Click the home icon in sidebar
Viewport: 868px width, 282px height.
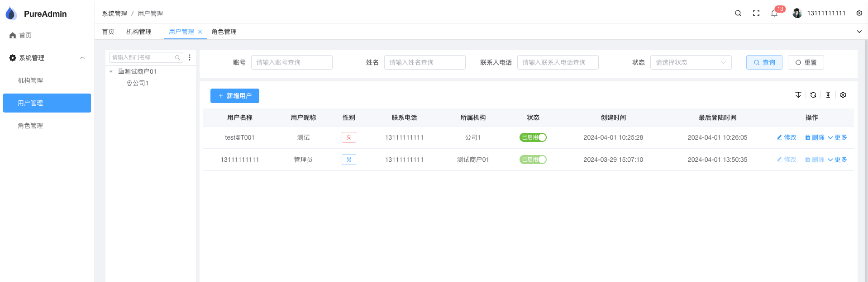coord(13,35)
